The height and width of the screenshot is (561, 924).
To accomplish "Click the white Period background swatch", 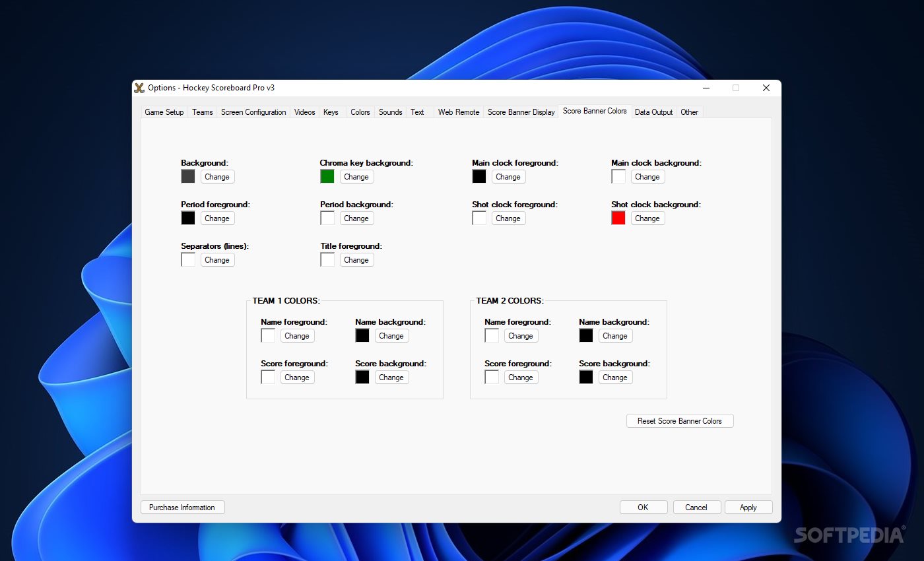I will [327, 218].
